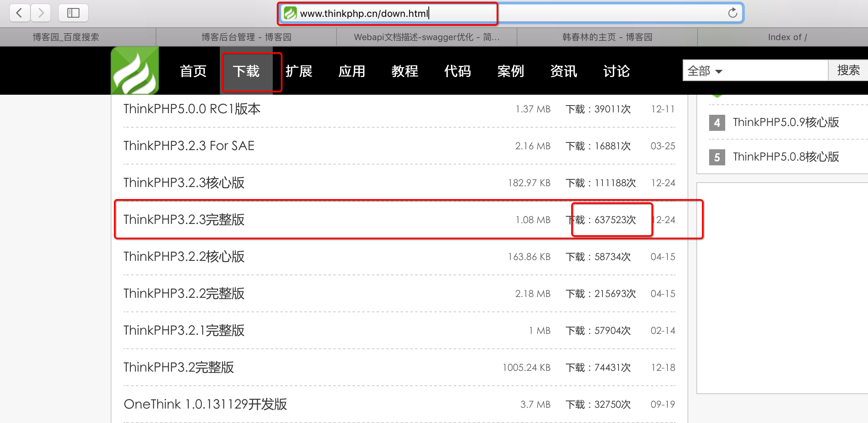The image size is (868, 423).
Task: Open 教程 navigation item
Action: click(x=405, y=71)
